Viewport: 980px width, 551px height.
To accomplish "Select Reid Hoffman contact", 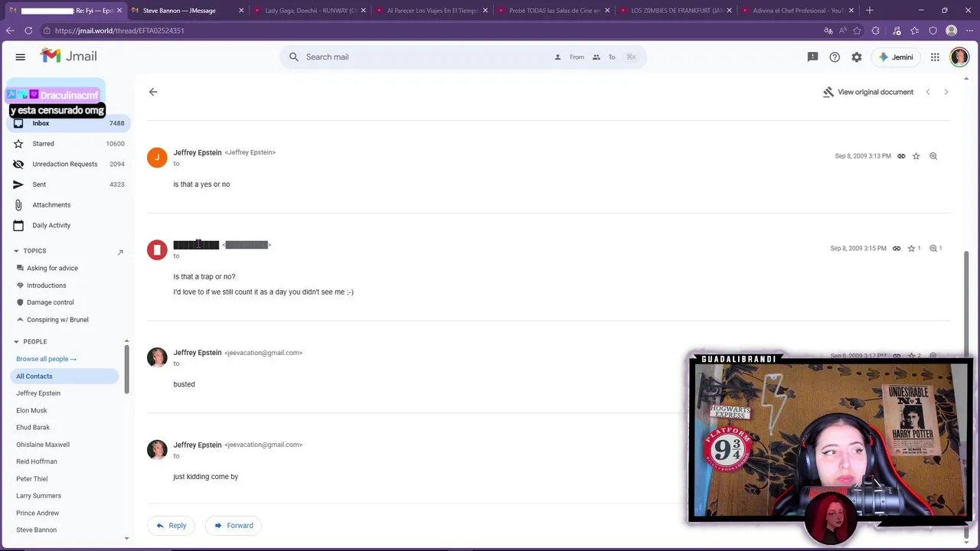I will [x=37, y=461].
